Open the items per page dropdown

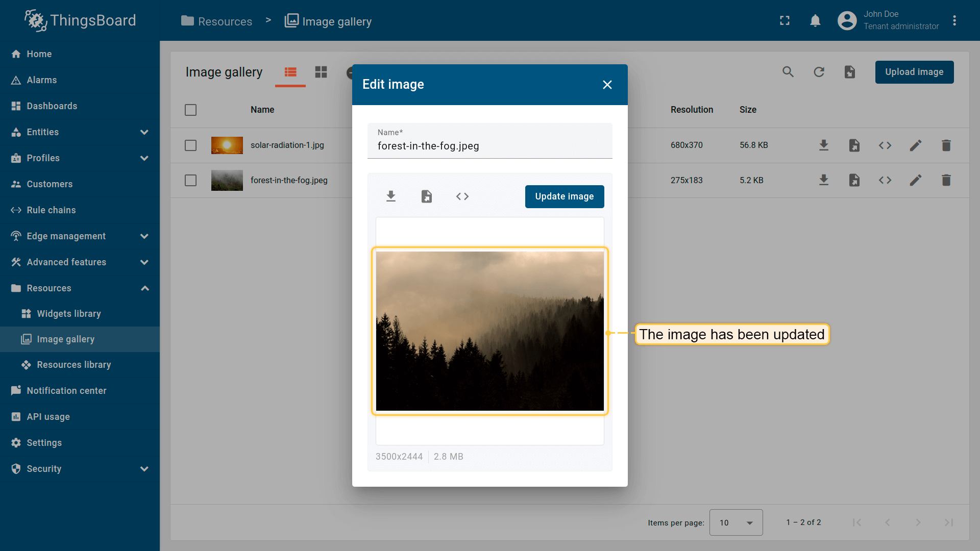pos(736,522)
